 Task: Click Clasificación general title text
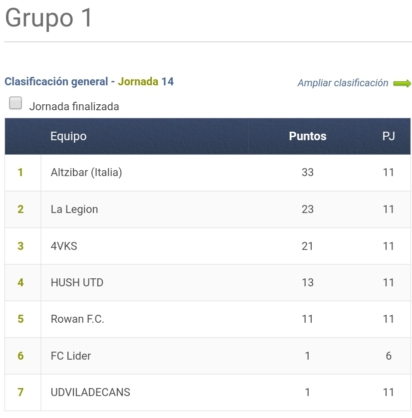point(56,81)
